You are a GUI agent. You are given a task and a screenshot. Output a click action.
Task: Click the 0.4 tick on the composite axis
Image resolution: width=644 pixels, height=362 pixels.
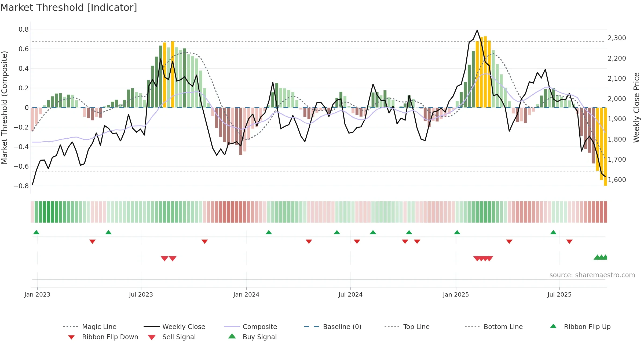[x=24, y=68]
